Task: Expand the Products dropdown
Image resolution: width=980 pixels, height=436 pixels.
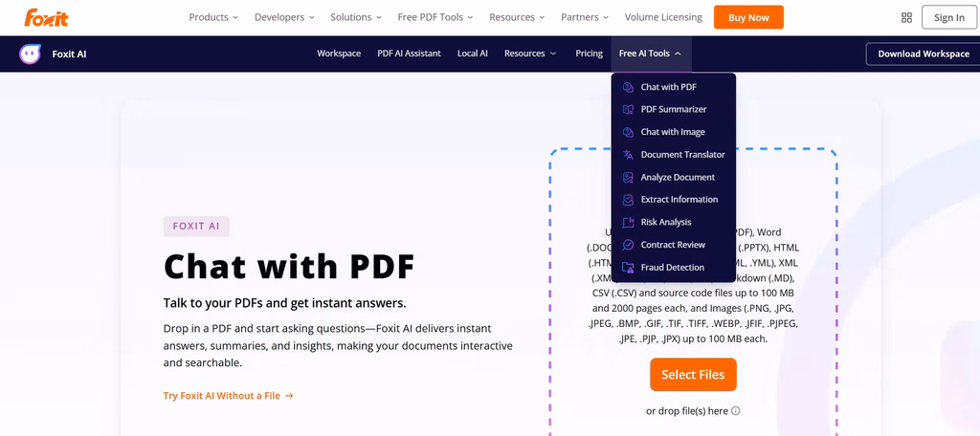Action: 213,17
